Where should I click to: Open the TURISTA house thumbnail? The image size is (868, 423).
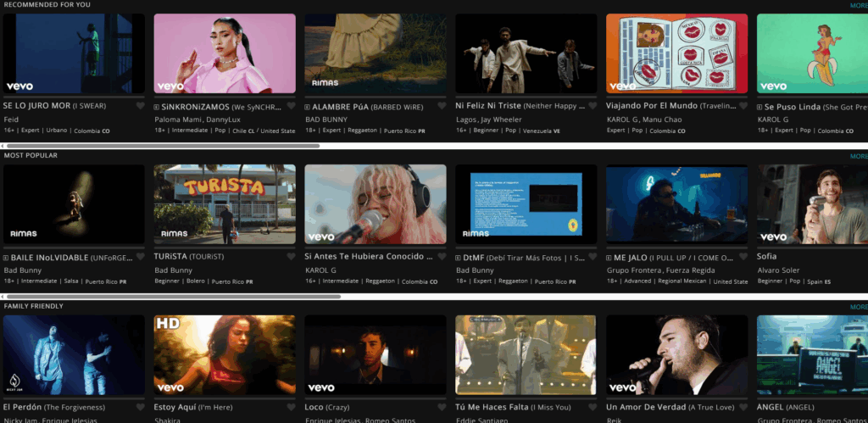(x=225, y=203)
